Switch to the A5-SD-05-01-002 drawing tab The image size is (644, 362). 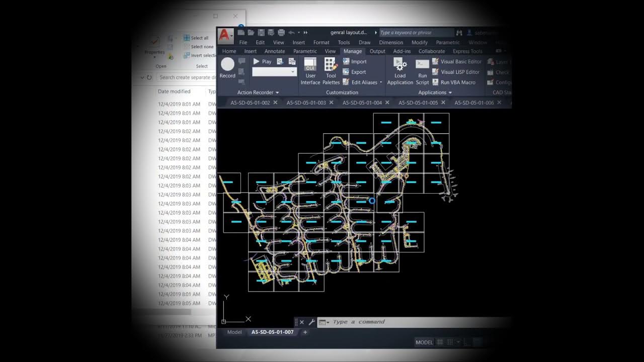pyautogui.click(x=250, y=103)
